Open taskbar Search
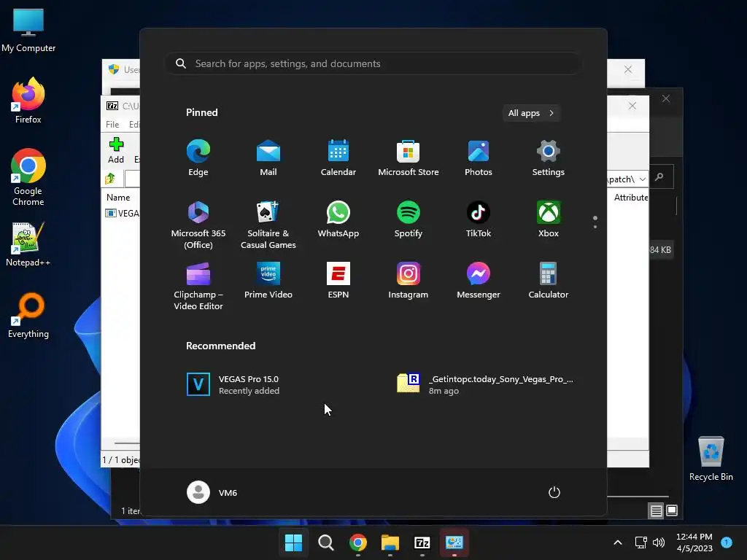 coord(326,542)
